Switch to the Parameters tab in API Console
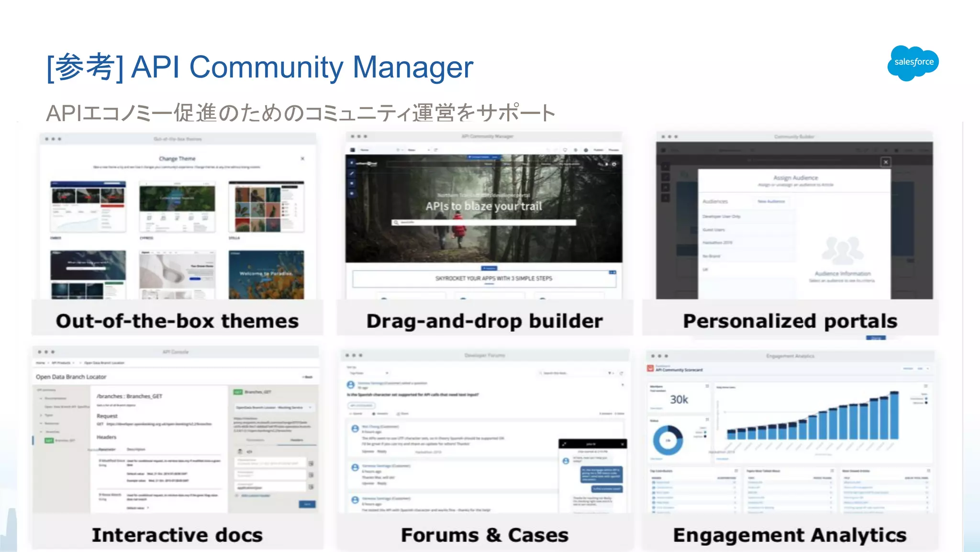The width and height of the screenshot is (980, 552). (x=256, y=440)
